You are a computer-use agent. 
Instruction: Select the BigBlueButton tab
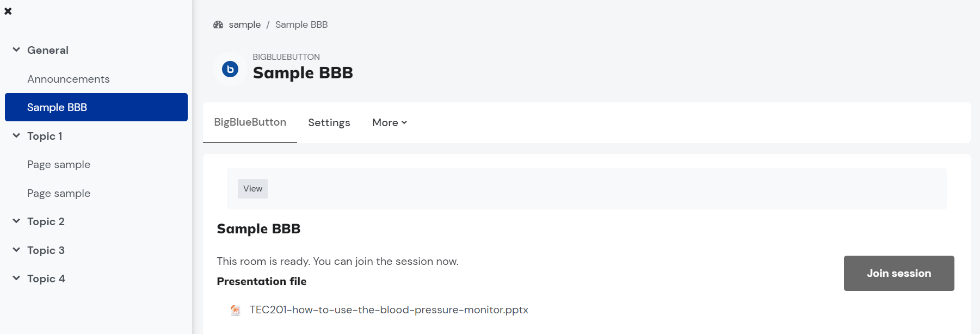coord(250,122)
